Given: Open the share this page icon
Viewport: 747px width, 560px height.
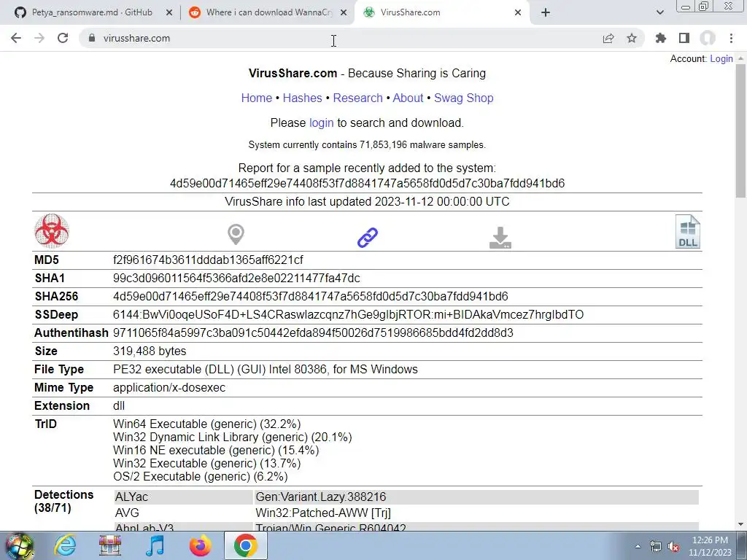Looking at the screenshot, I should pos(608,38).
